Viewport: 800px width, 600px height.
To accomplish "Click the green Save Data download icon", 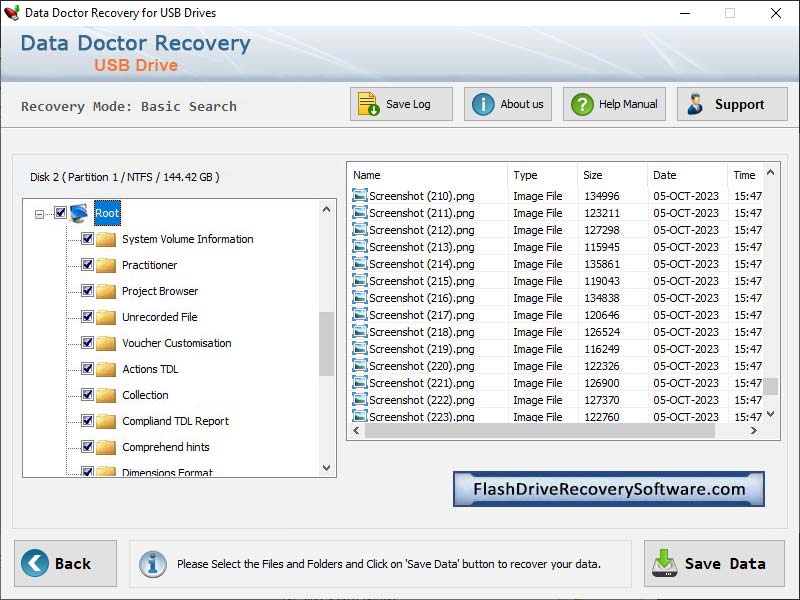I will pos(663,563).
